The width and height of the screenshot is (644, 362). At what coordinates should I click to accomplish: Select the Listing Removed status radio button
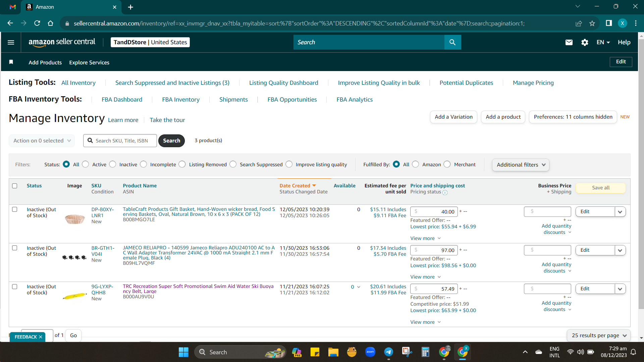pos(182,164)
